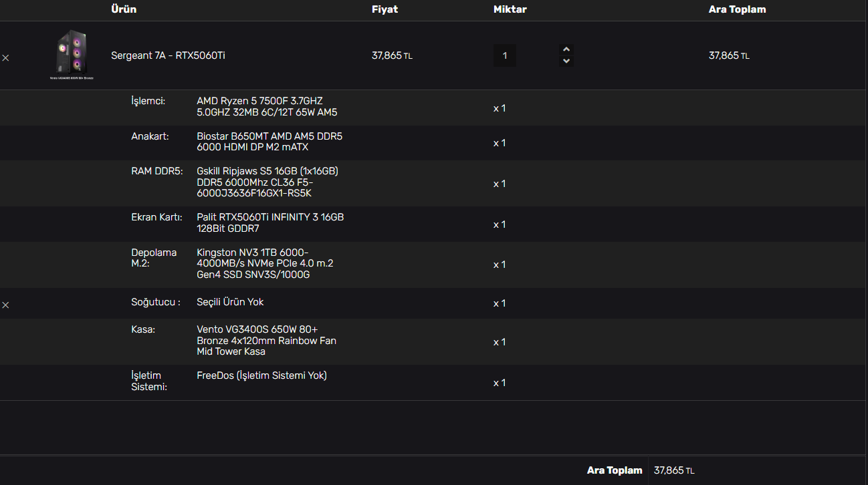Image resolution: width=868 pixels, height=485 pixels.
Task: Click the Fiyat column header
Action: (x=385, y=9)
